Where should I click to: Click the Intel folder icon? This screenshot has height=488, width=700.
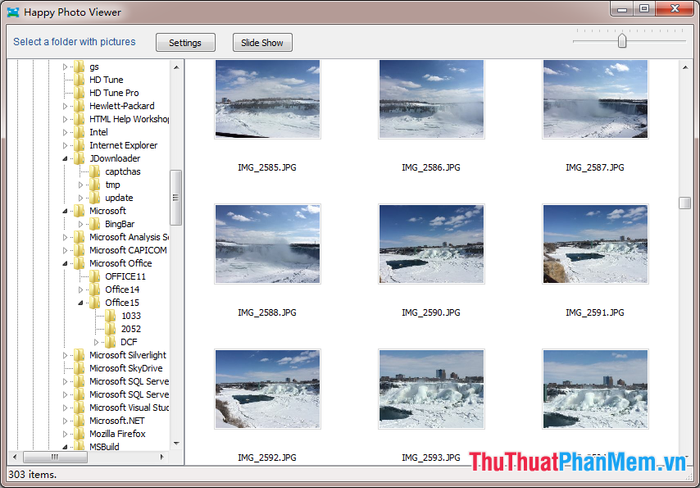coord(79,132)
